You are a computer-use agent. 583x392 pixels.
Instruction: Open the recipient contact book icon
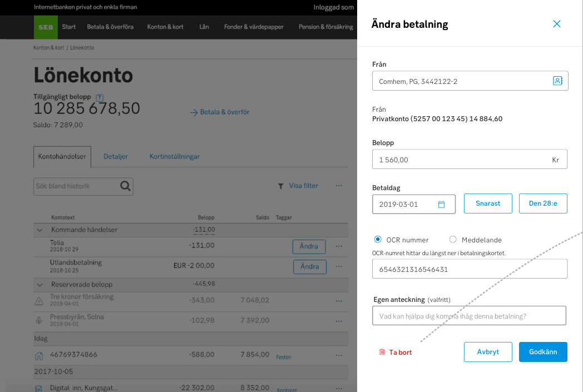[x=557, y=81]
